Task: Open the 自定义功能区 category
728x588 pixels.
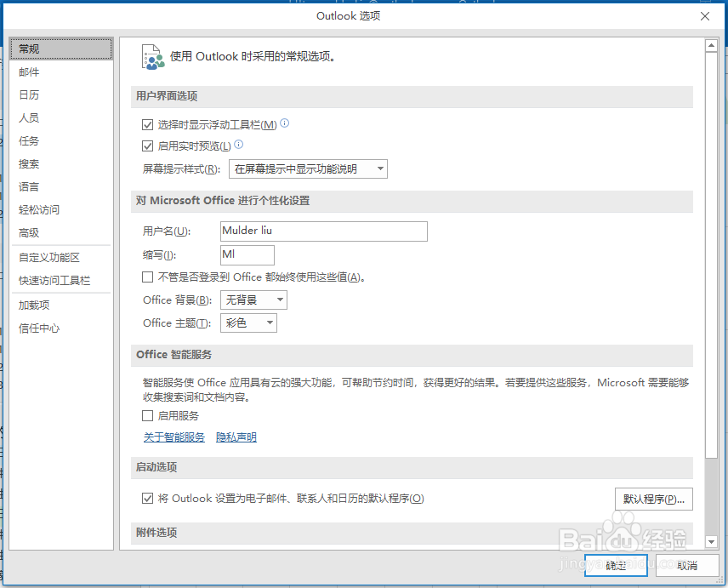Action: pyautogui.click(x=61, y=257)
